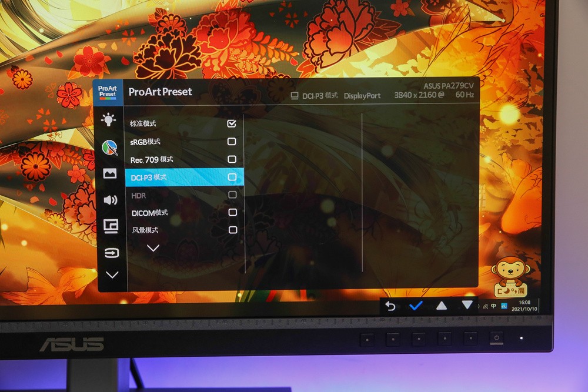Tick the 风景模式 checkbox

(233, 230)
